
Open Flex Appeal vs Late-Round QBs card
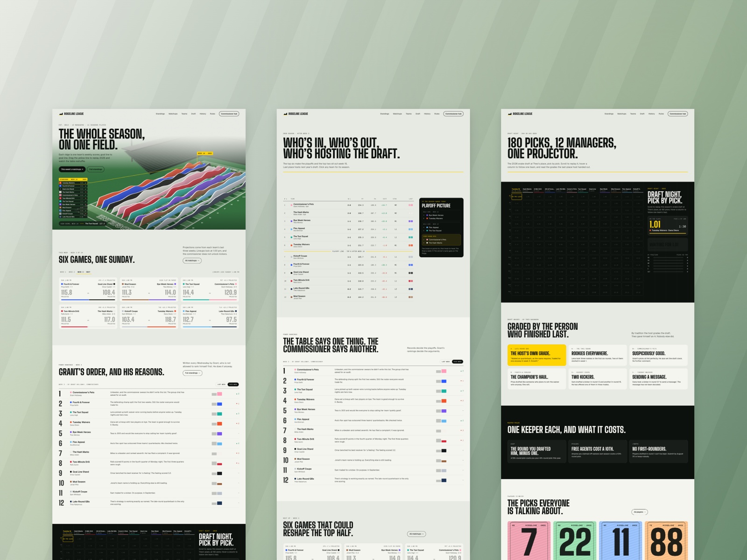pyautogui.click(x=210, y=316)
